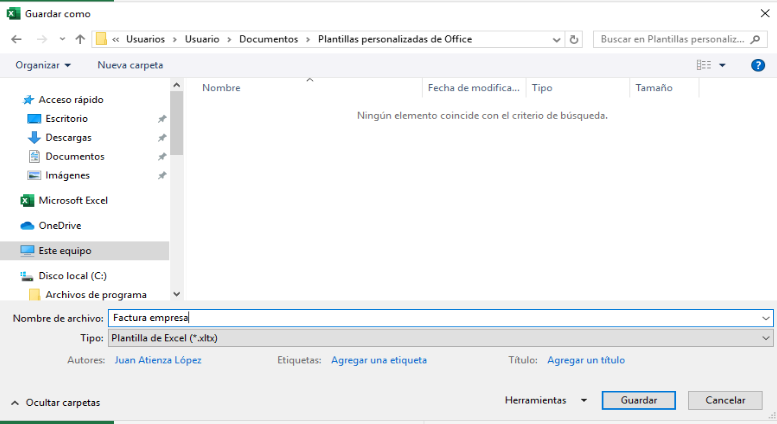Open Archivos de programa folder
This screenshot has height=424, width=777.
coord(96,295)
